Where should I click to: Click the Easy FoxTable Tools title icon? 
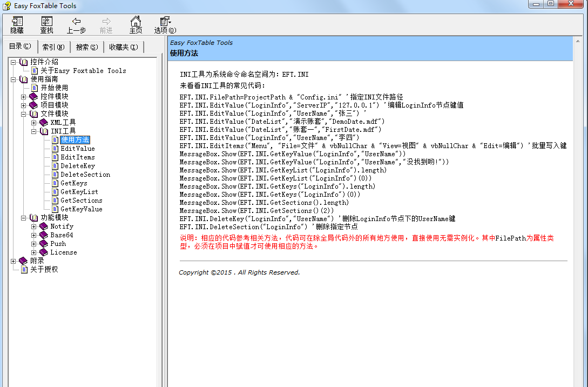pyautogui.click(x=6, y=5)
